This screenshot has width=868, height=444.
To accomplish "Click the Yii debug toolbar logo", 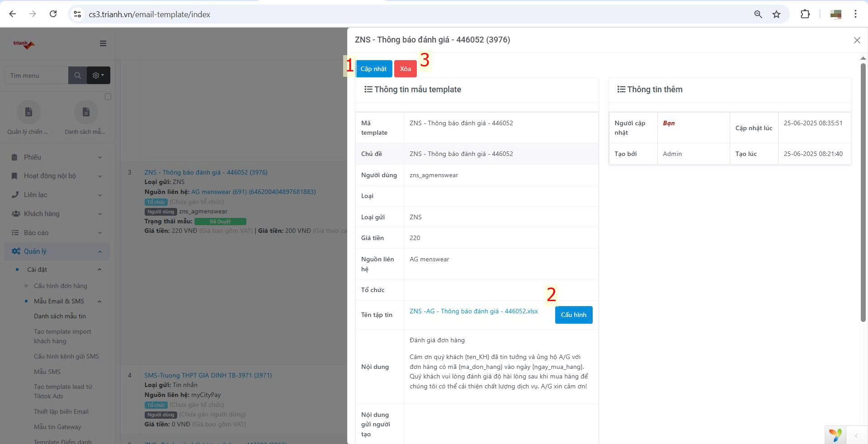I will pyautogui.click(x=835, y=435).
